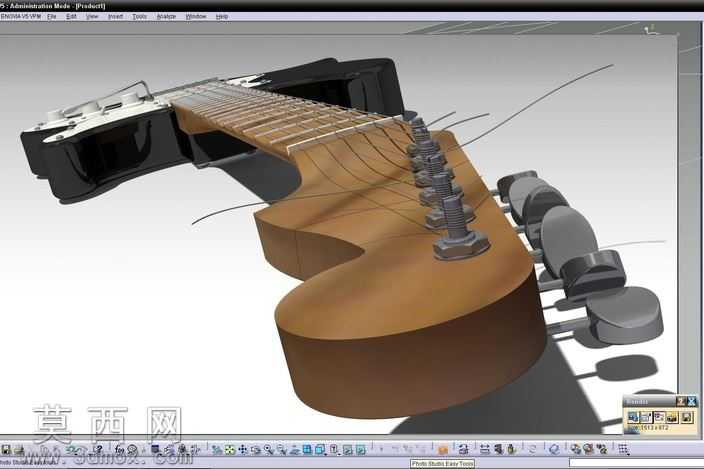Image resolution: width=704 pixels, height=469 pixels.
Task: Click fourth icon in Render panel
Action: pyautogui.click(x=672, y=417)
